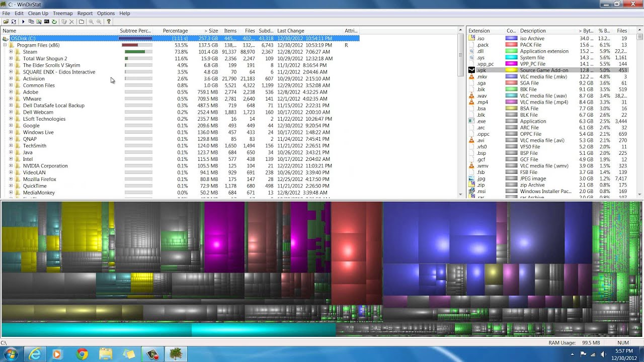Image resolution: width=644 pixels, height=362 pixels.
Task: Click the empty folder outline toolbar icon
Action: [82, 22]
